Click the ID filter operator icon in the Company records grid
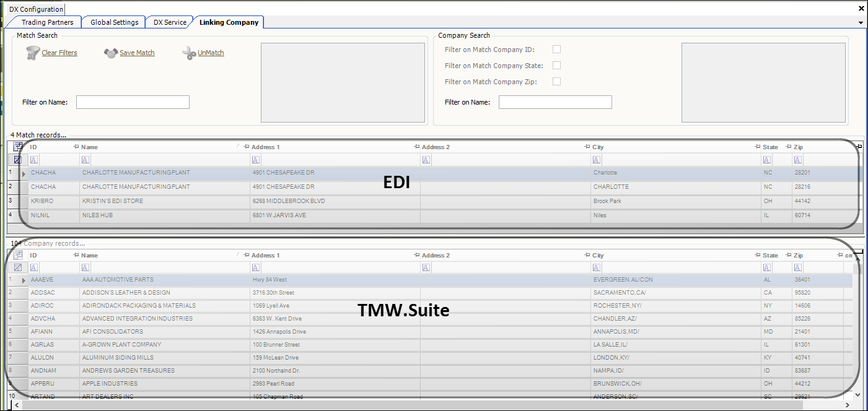Viewport: 868px width, 411px height. [x=34, y=267]
